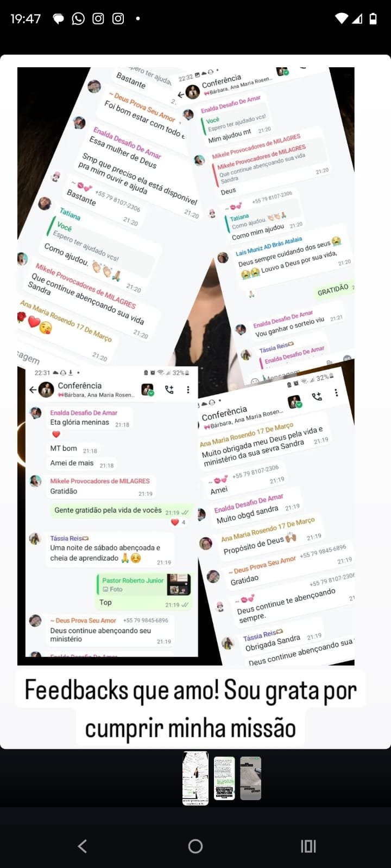Tap the chat bubble notification icon
The height and width of the screenshot is (868, 391).
point(58,19)
